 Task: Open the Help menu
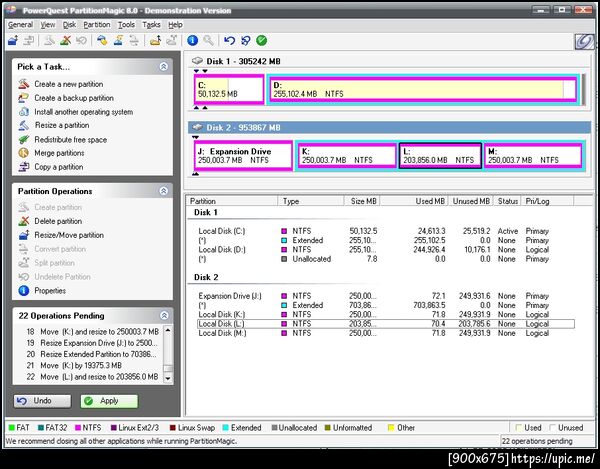175,25
